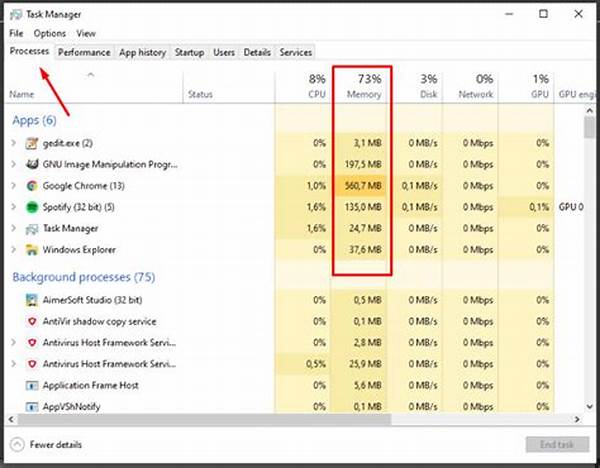Click the End task button
600x468 pixels.
(557, 445)
